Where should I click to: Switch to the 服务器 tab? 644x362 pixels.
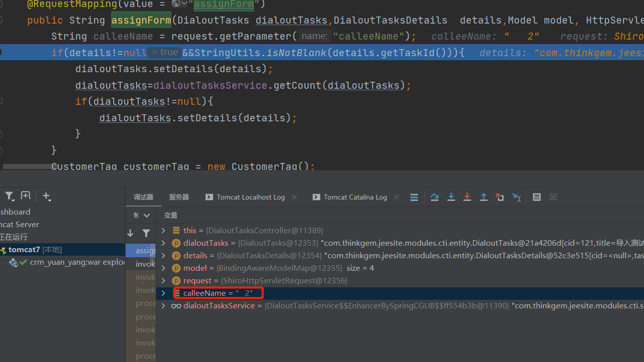[x=179, y=197]
